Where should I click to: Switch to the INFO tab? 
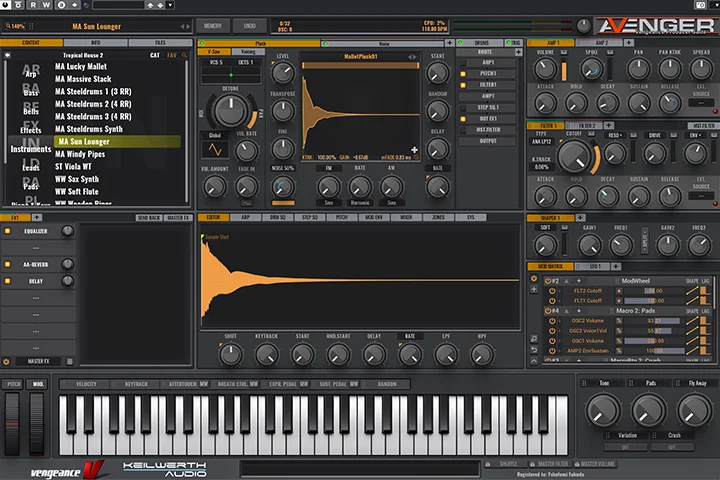(96, 43)
